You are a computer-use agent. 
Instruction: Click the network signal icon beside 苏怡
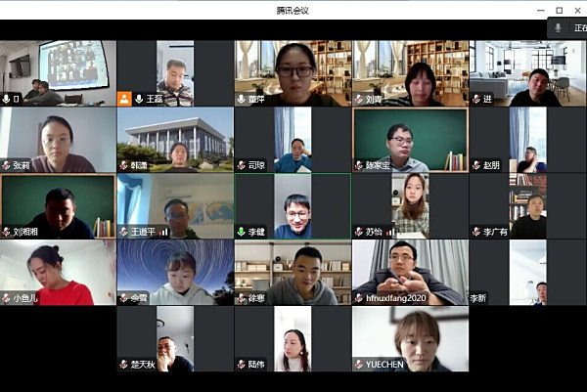[390, 233]
